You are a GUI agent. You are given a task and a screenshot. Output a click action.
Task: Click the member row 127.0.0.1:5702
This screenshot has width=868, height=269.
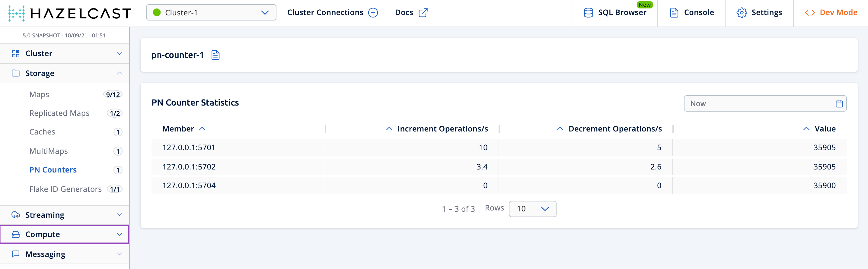tap(189, 167)
